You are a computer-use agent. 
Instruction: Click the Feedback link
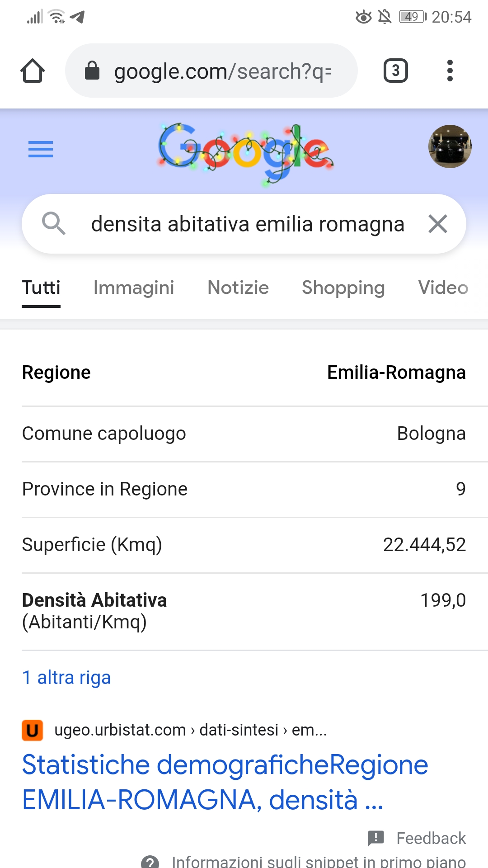[x=431, y=838]
